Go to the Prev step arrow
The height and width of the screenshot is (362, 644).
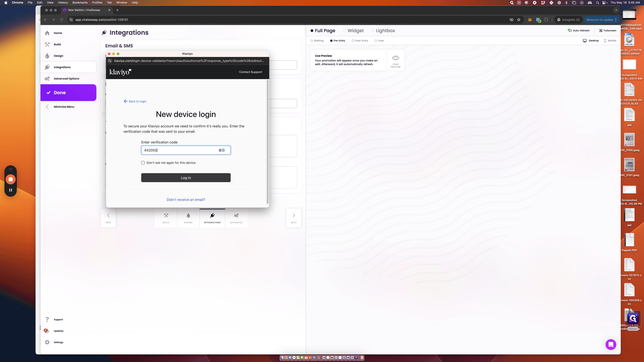tap(108, 218)
